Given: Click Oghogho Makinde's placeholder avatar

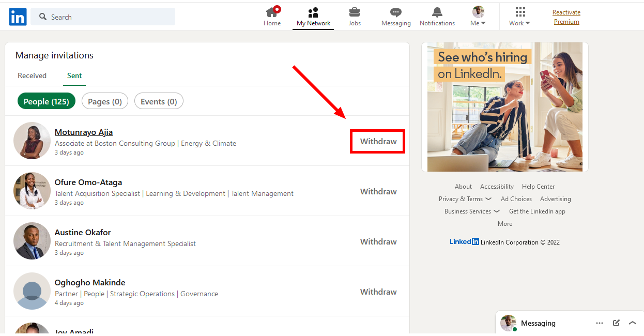Looking at the screenshot, I should pyautogui.click(x=32, y=291).
